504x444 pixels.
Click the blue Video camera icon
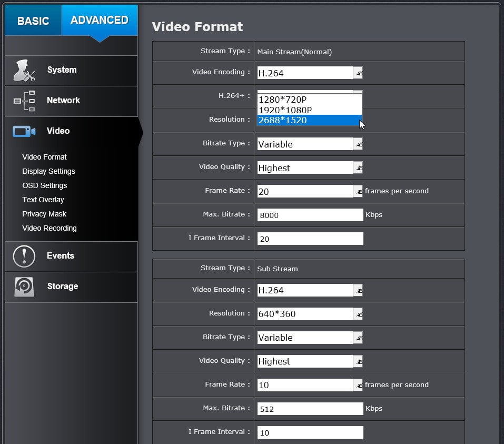point(24,132)
